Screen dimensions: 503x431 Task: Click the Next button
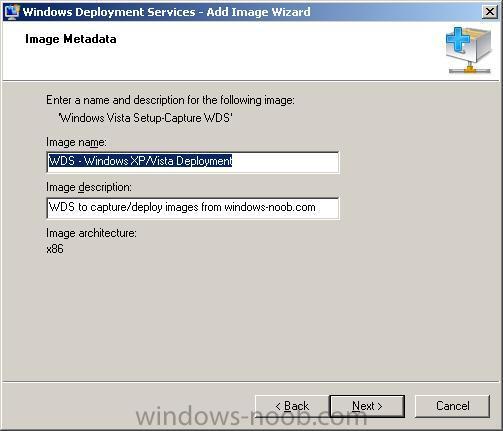pyautogui.click(x=367, y=406)
